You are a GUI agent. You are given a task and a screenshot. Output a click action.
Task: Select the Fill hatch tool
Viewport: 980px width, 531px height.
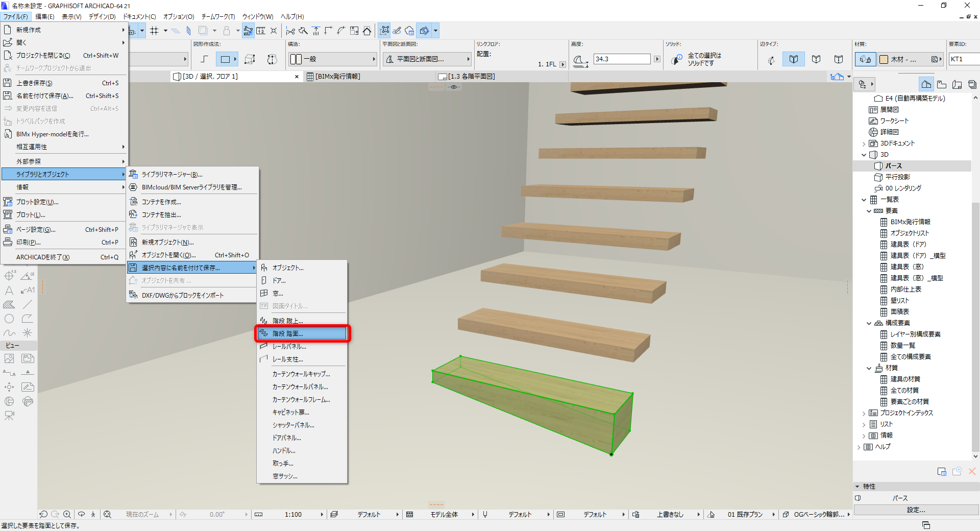pos(9,304)
